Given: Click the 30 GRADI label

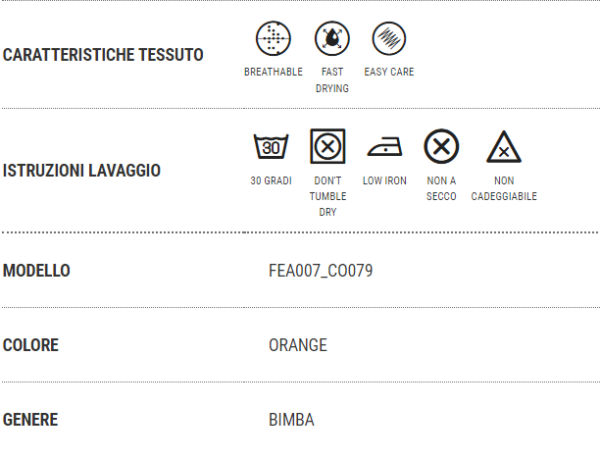Looking at the screenshot, I should pos(271,181).
